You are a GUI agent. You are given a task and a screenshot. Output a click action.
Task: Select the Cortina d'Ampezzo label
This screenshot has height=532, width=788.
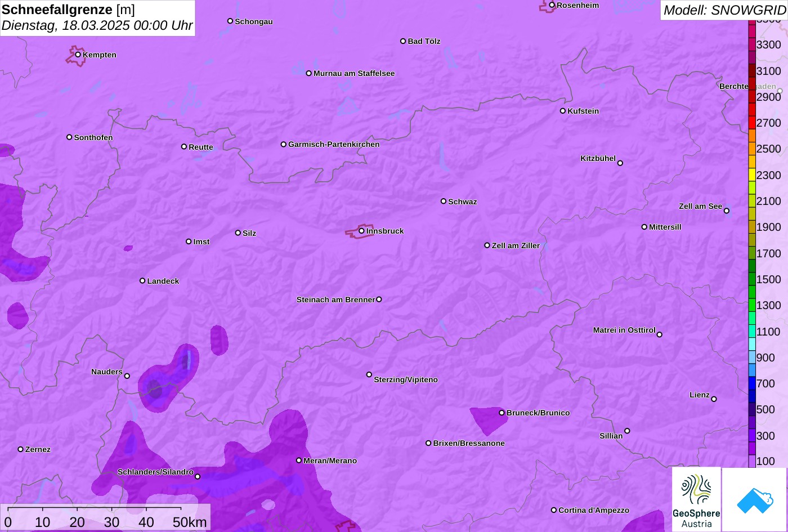coord(594,510)
